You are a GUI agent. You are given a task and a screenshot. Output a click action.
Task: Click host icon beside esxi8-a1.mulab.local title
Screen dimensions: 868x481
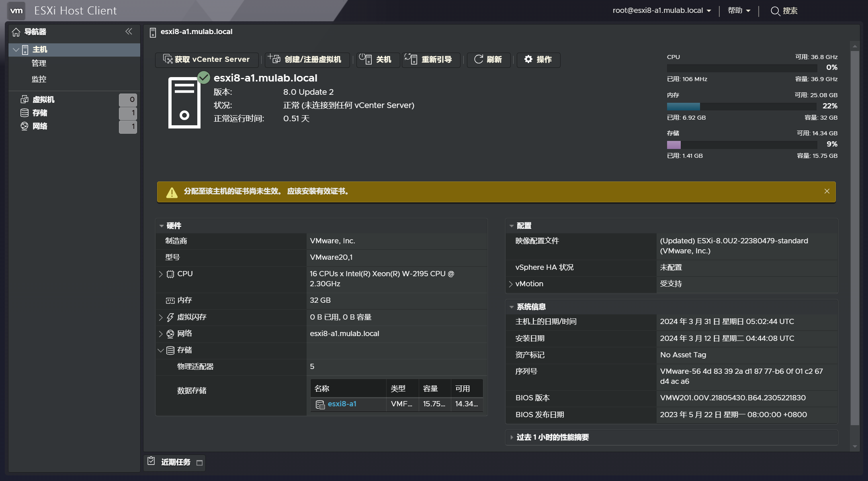153,33
